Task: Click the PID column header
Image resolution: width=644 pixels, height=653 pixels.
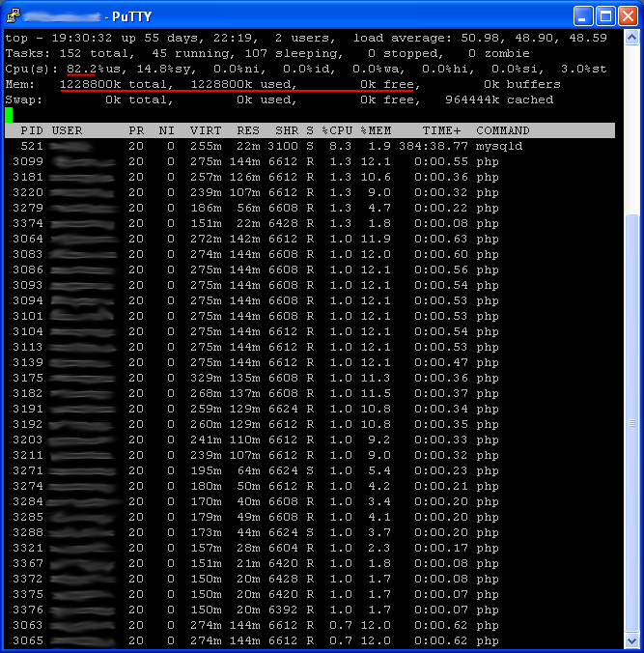Action: (32, 130)
